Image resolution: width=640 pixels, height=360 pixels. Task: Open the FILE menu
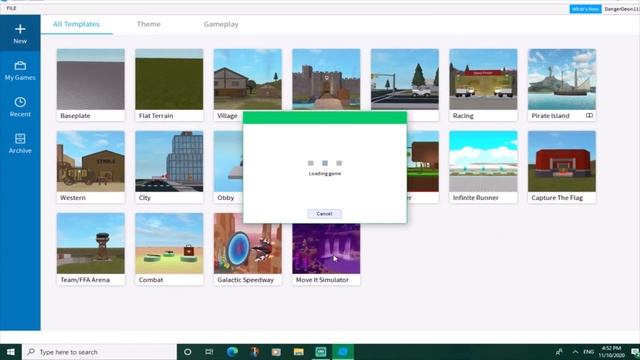[11, 8]
